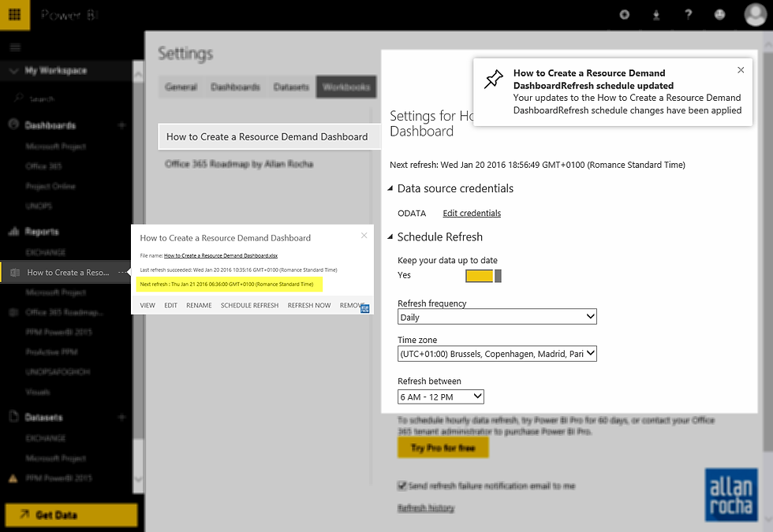Close the schedule updated notification

tap(741, 70)
